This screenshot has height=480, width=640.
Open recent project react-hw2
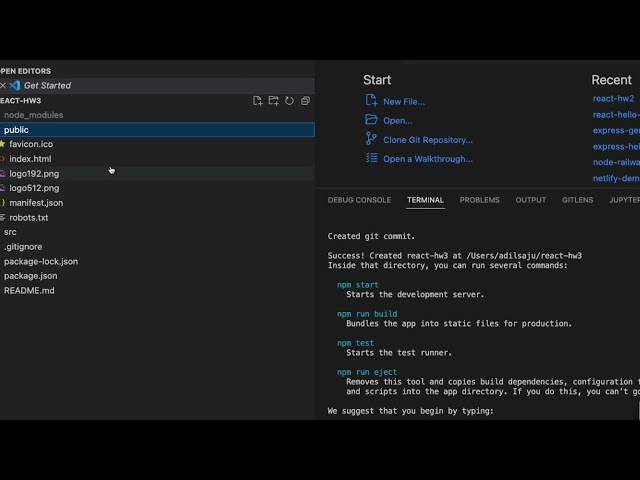click(x=613, y=98)
